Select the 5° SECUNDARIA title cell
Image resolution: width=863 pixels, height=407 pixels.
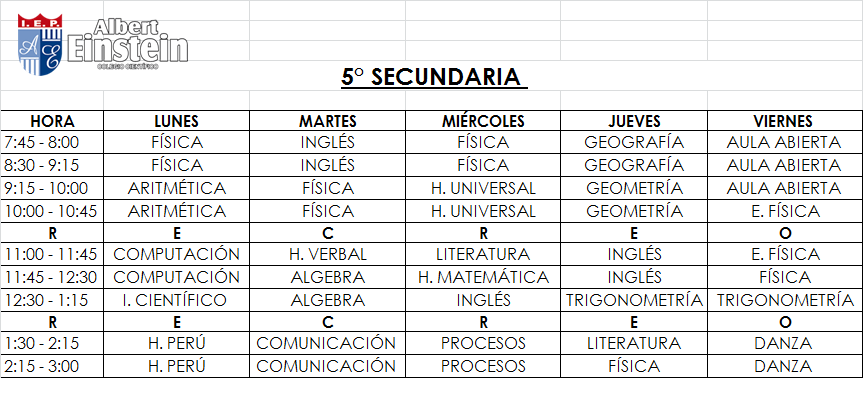pyautogui.click(x=432, y=77)
